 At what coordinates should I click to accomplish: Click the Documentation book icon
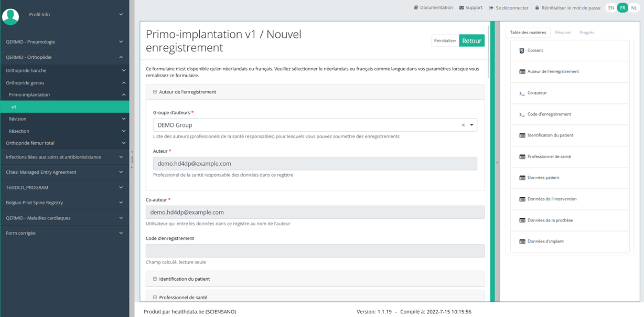[x=416, y=8]
